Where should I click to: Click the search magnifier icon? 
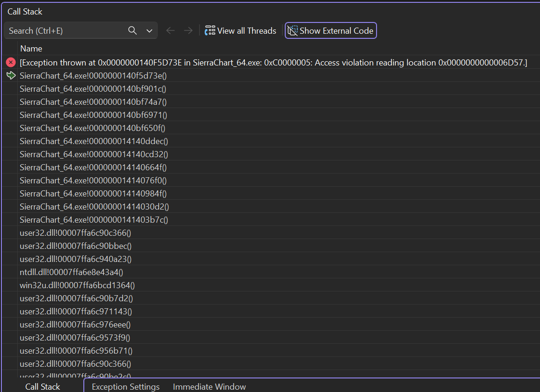133,30
